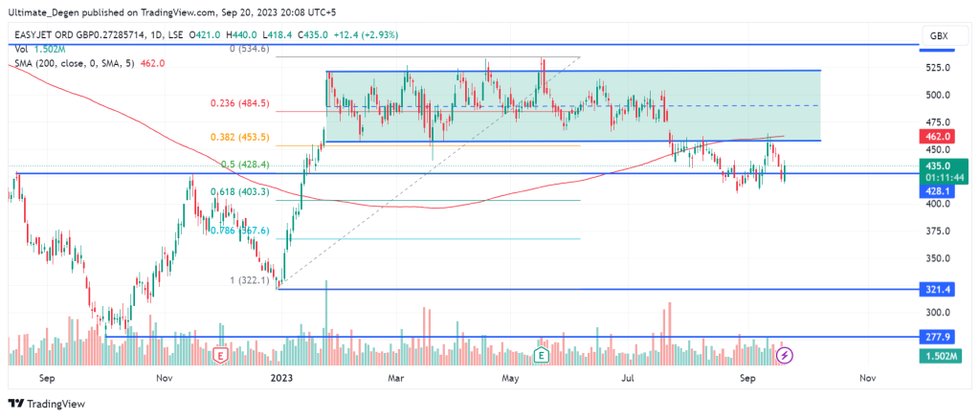This screenshot has height=418, width=980.
Task: Click the green earnings 'E' marker near May
Action: tap(542, 356)
